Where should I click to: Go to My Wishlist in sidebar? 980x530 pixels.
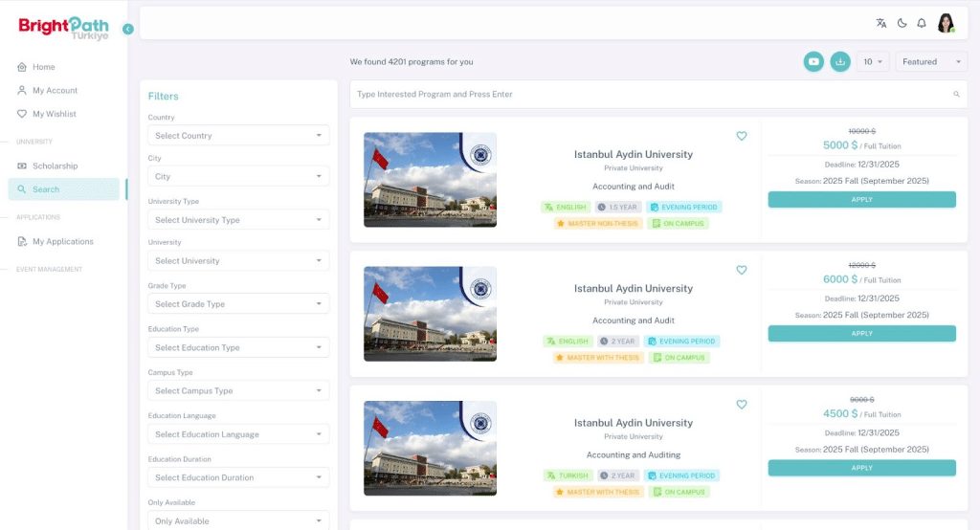click(x=54, y=114)
